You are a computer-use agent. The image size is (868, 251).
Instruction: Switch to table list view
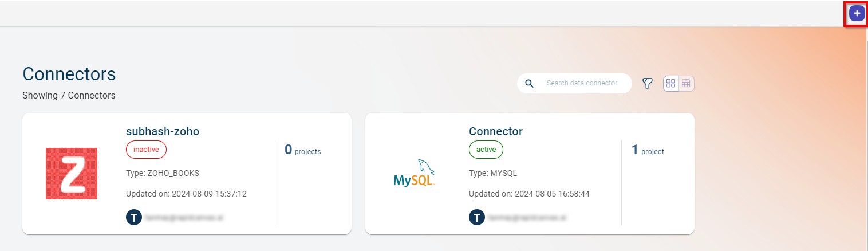[686, 84]
